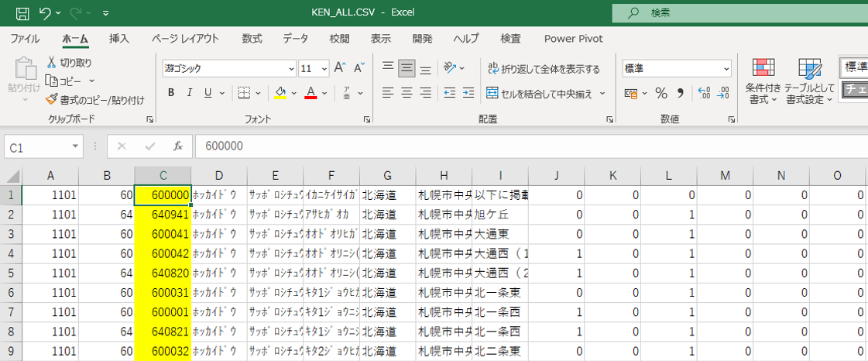The width and height of the screenshot is (868, 361).
Task: Open the Name Box dropdown arrow
Action: [75, 146]
